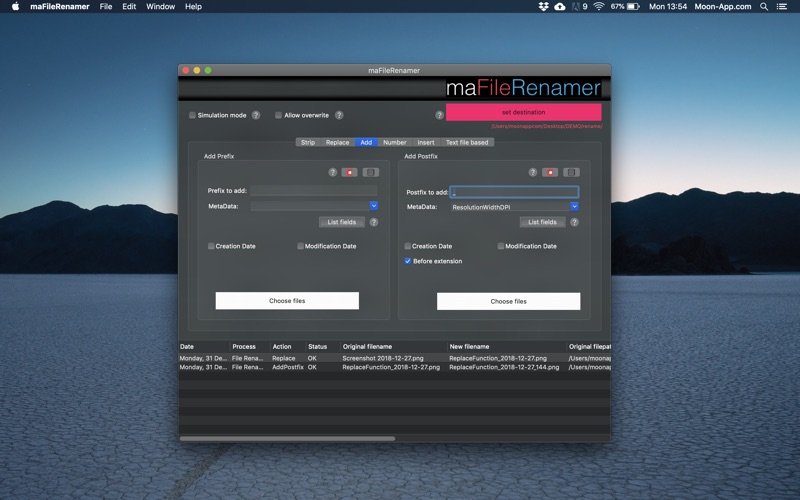The width and height of the screenshot is (800, 500).
Task: Click the red record button in Add Prefix panel
Action: 349,172
